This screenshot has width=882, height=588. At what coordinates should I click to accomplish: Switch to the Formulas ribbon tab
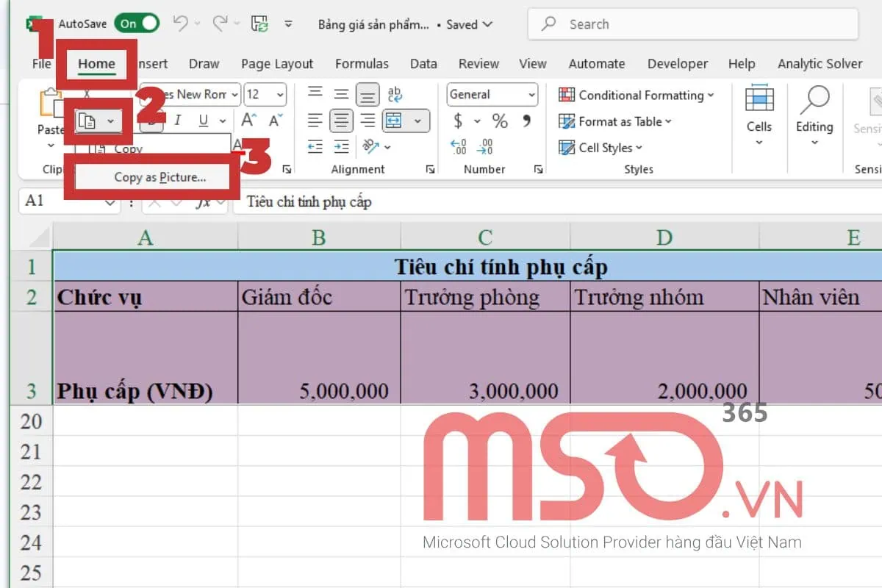point(362,64)
